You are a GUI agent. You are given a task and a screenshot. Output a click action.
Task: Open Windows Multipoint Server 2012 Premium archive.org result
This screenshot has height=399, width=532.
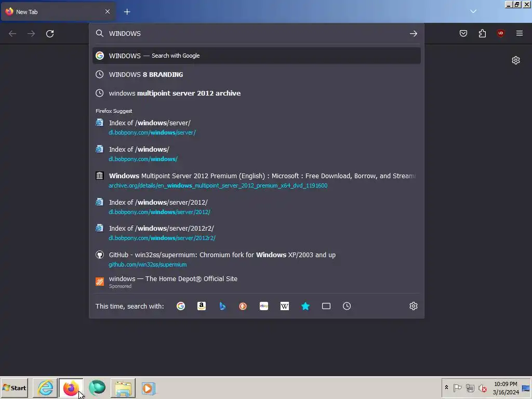click(x=257, y=180)
